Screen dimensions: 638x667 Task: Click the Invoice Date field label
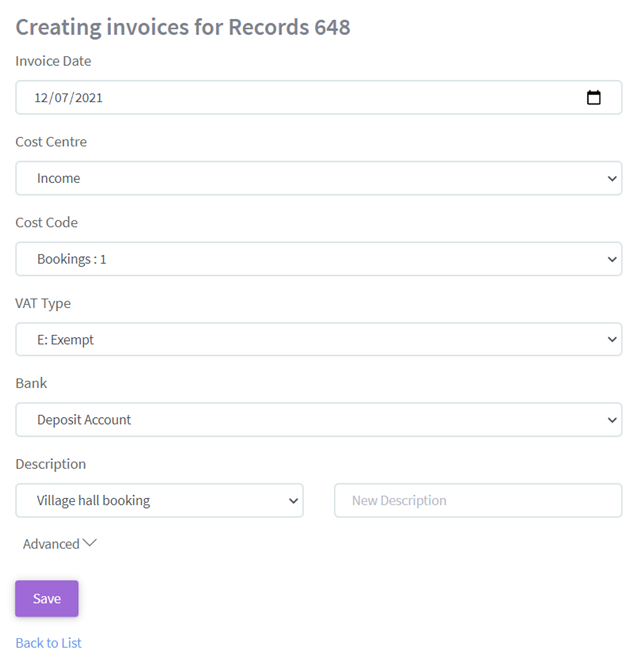[x=53, y=61]
